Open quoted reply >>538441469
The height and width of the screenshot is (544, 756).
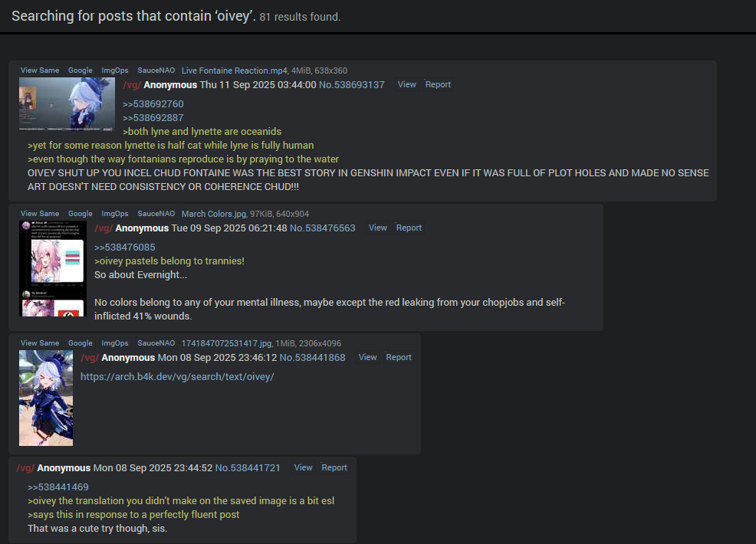point(58,487)
